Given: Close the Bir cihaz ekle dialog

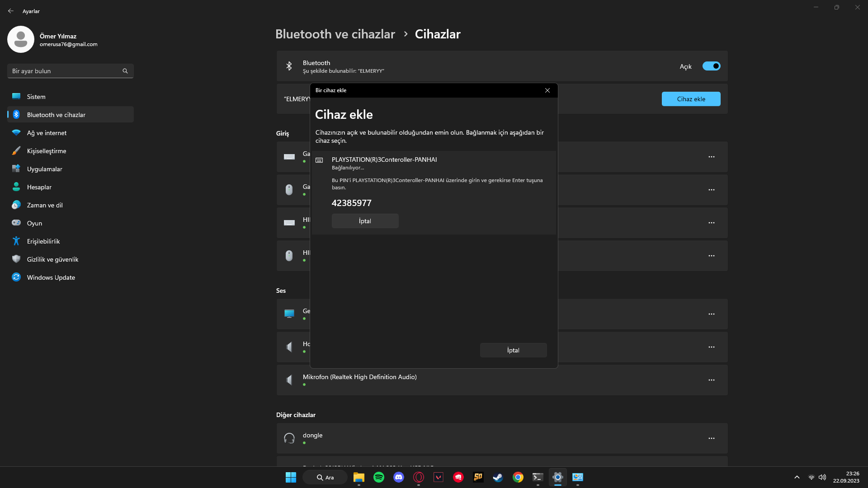Looking at the screenshot, I should tap(547, 90).
